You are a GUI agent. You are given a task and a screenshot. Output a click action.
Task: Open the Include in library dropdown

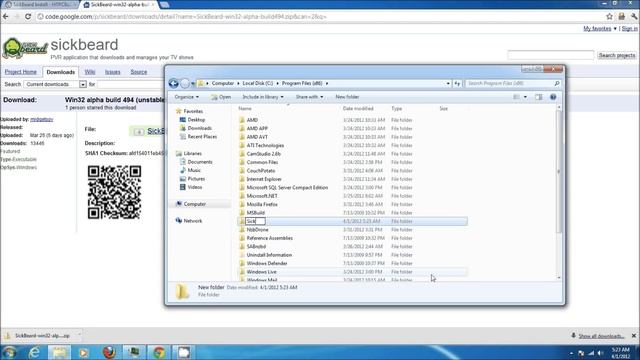click(263, 97)
